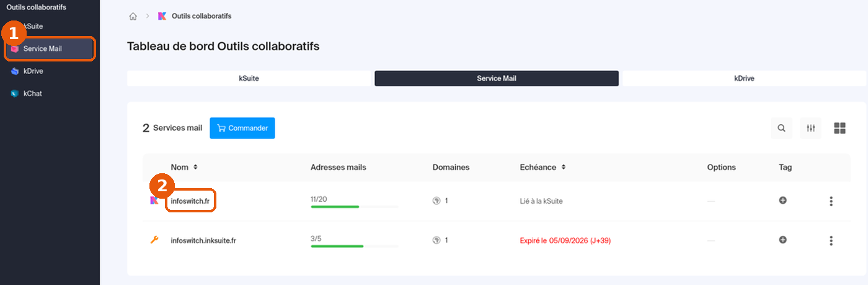868x285 pixels.
Task: Click the kChat sidebar icon
Action: click(15, 94)
